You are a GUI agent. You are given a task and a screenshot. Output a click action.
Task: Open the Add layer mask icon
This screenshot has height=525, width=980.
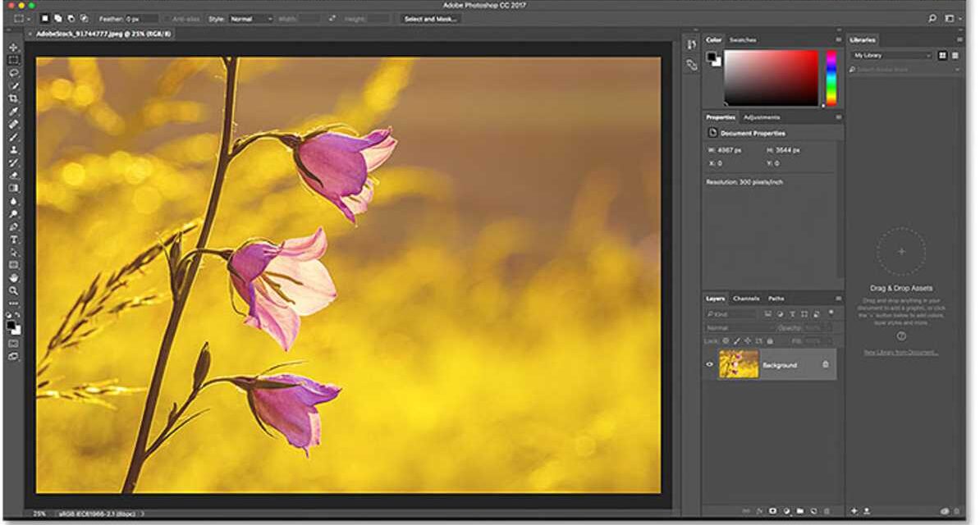click(772, 510)
